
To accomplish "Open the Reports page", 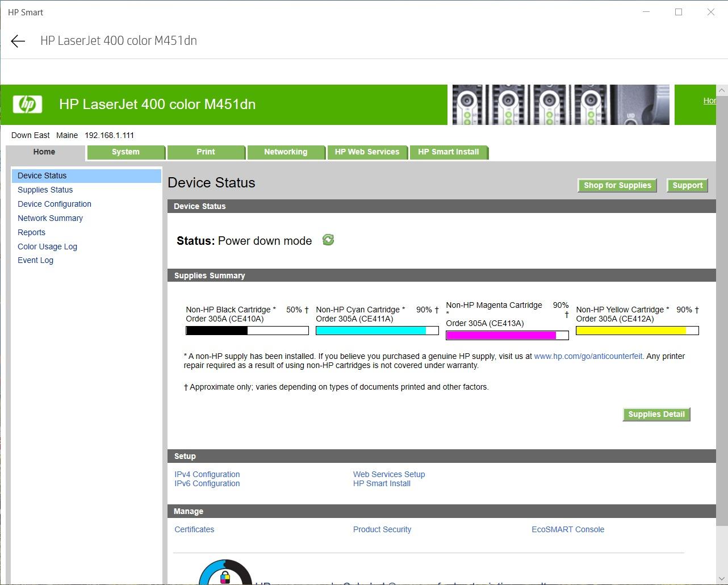I will point(31,232).
